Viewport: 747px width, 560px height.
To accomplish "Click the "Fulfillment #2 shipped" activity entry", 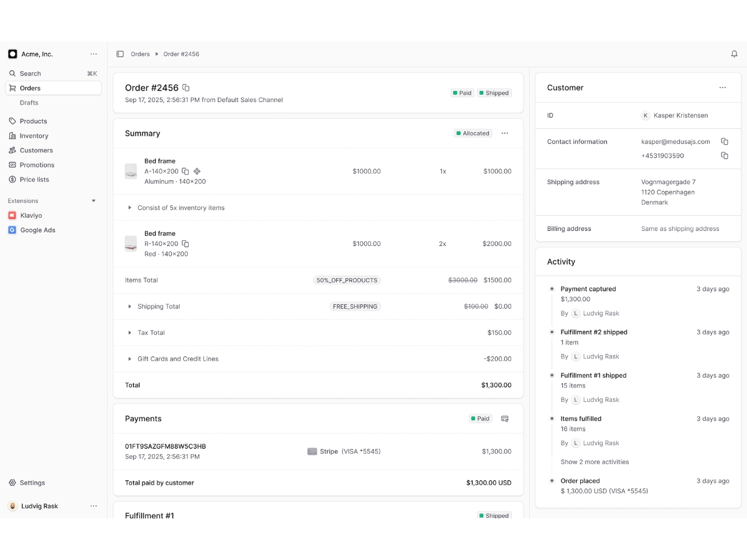I will click(594, 332).
